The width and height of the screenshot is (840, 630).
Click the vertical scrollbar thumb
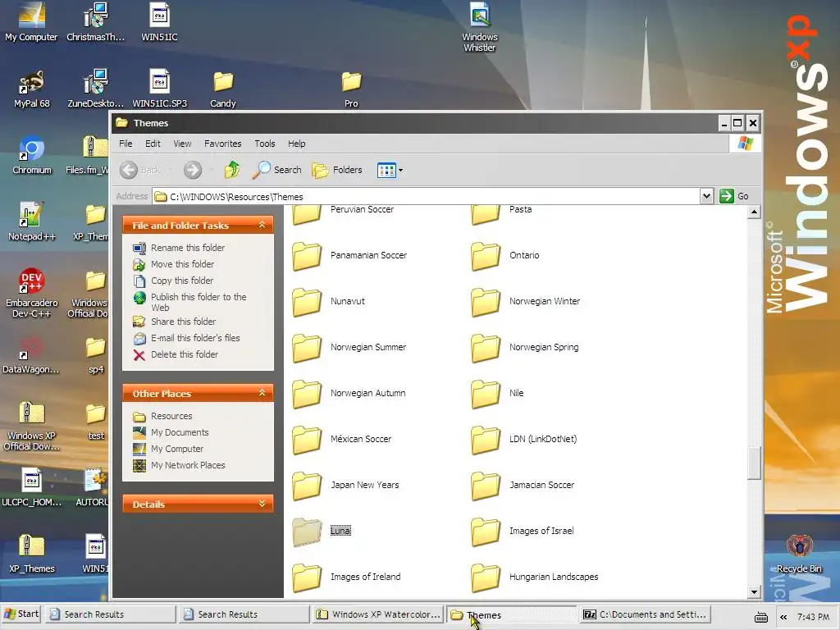click(755, 463)
